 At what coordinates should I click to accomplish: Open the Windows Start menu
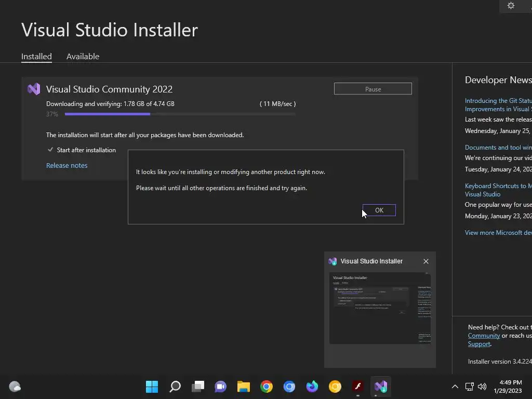click(152, 387)
